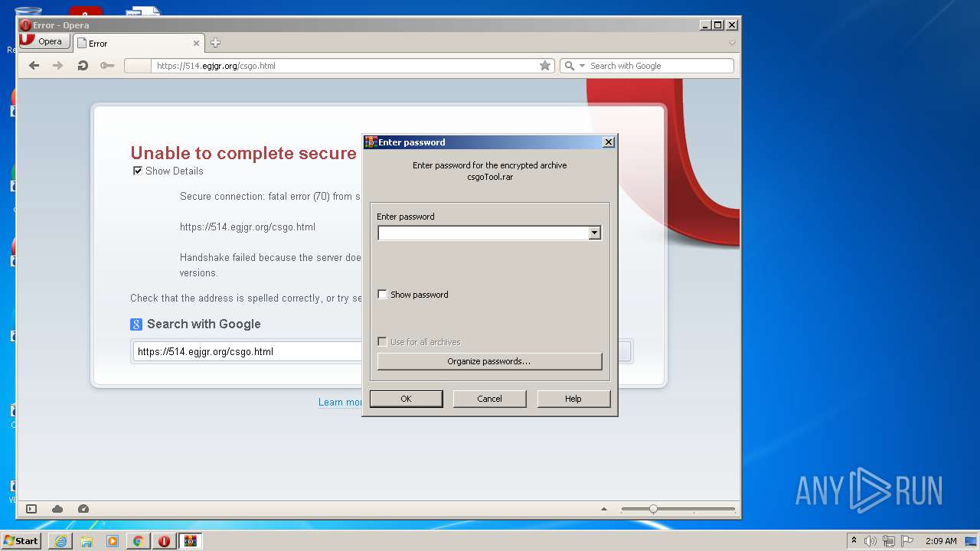Image resolution: width=980 pixels, height=551 pixels.
Task: Click the Opera Turbo speedometer icon
Action: click(x=83, y=509)
